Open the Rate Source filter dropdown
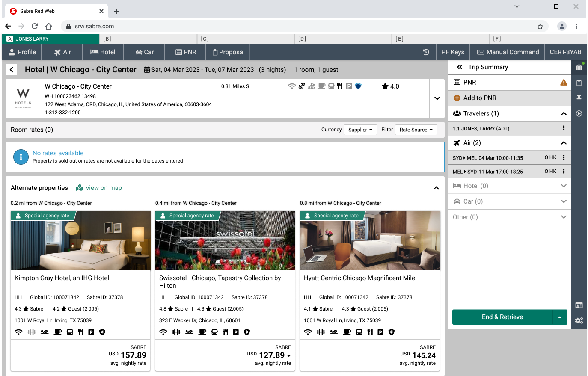 click(x=416, y=130)
